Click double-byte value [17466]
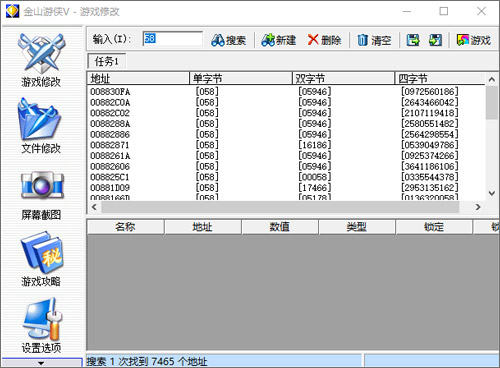This screenshot has height=368, width=500. pyautogui.click(x=315, y=188)
